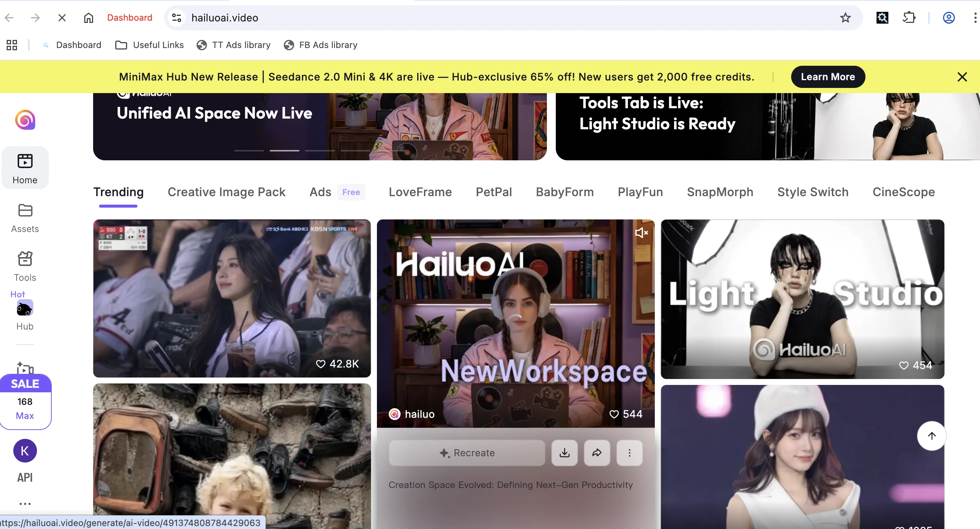980x529 pixels.
Task: Select the PetPal tab
Action: coord(494,192)
